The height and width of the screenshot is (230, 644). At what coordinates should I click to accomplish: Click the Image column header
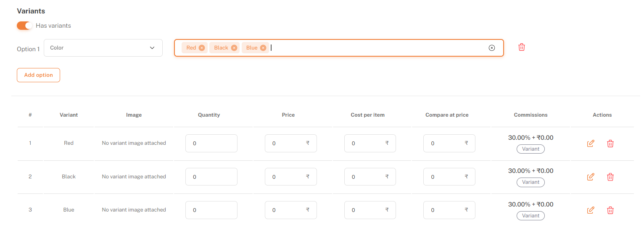click(x=134, y=115)
